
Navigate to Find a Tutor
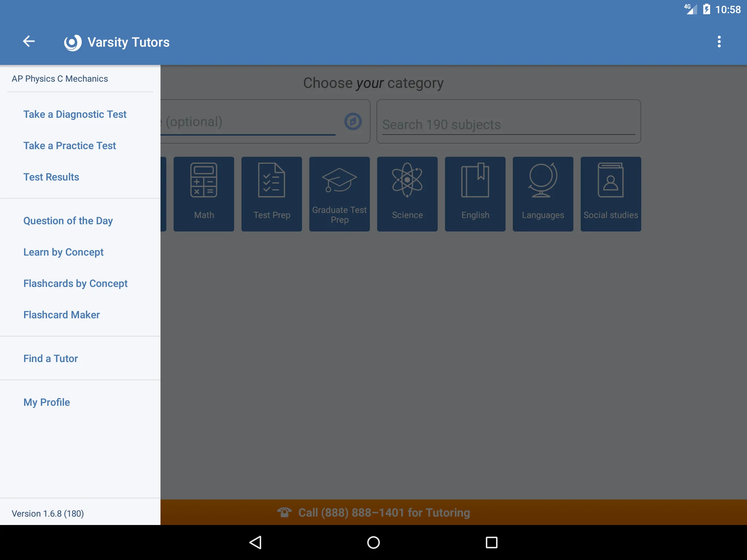coord(50,358)
